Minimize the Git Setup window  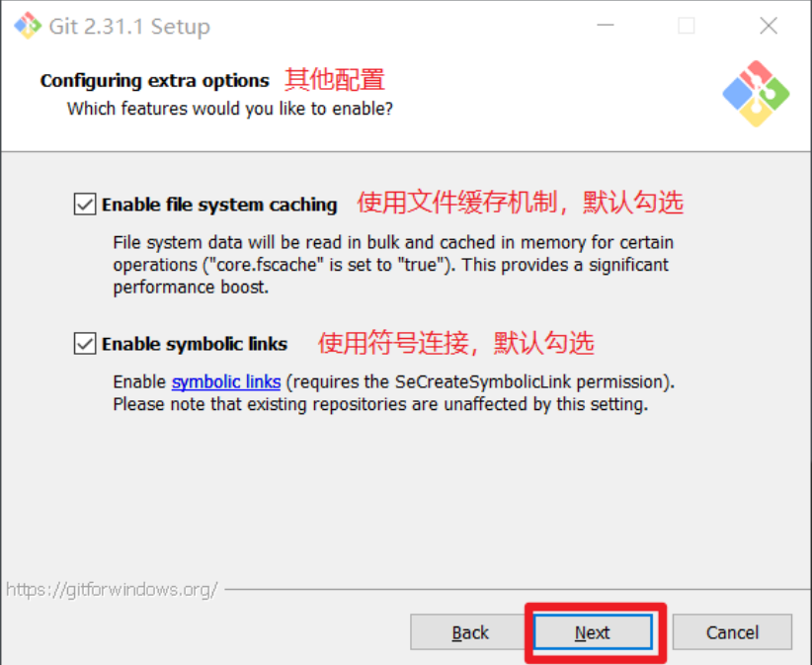coord(605,26)
